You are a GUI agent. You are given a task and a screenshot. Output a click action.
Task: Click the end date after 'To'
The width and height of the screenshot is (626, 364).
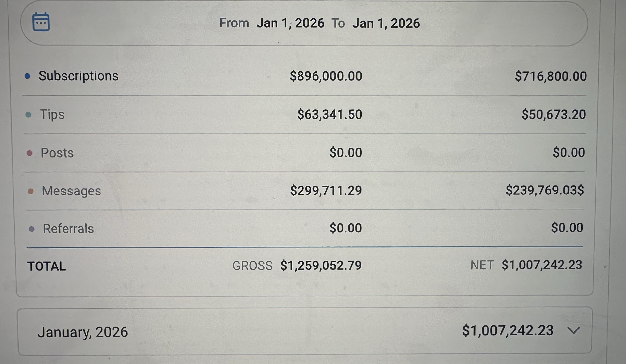pyautogui.click(x=386, y=23)
